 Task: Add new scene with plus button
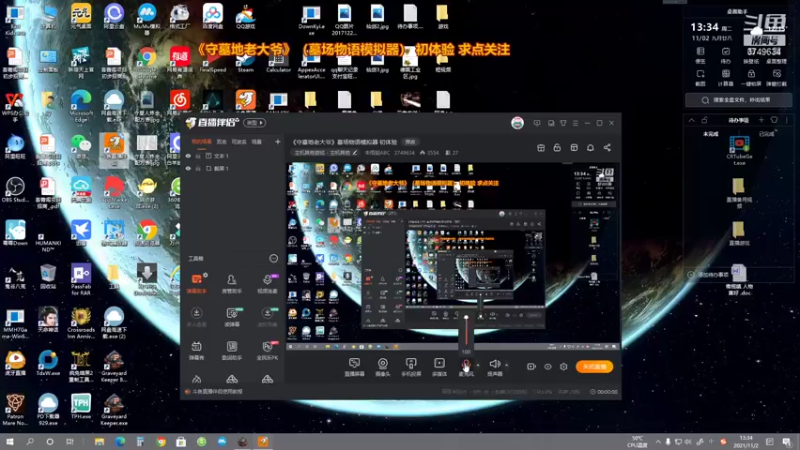pos(278,142)
